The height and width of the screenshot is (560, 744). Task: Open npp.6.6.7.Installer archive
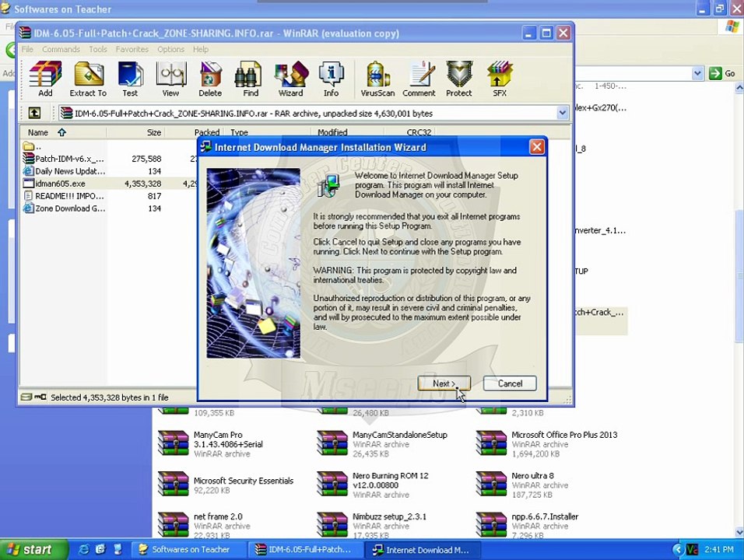[528, 525]
